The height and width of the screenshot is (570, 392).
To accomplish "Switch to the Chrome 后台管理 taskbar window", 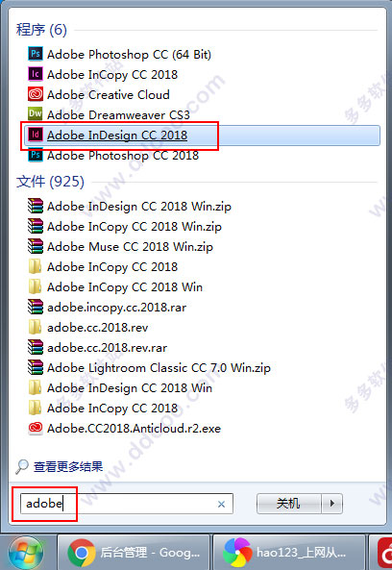I will click(x=134, y=553).
